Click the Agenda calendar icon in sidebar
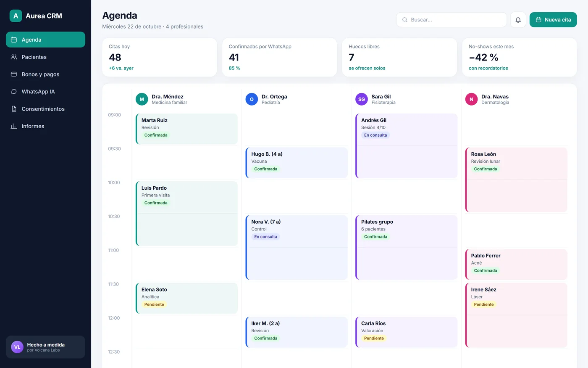The height and width of the screenshot is (368, 588). (x=14, y=40)
